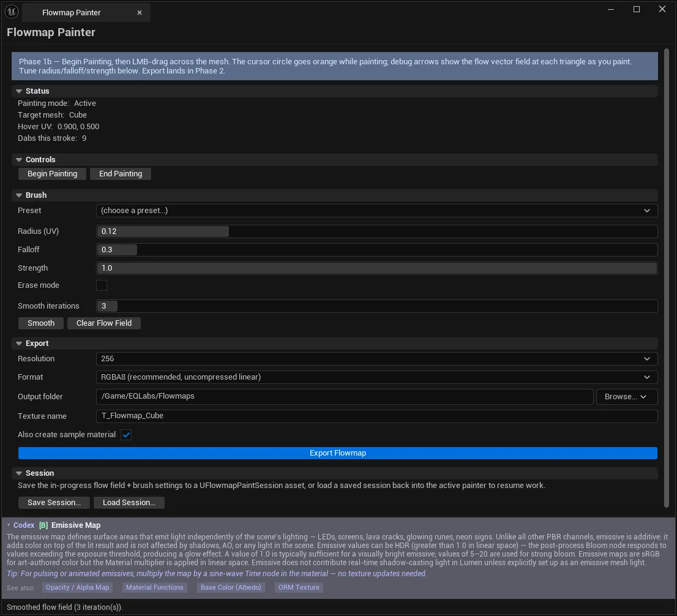Click the "Emissive Map" heading

tap(76, 525)
